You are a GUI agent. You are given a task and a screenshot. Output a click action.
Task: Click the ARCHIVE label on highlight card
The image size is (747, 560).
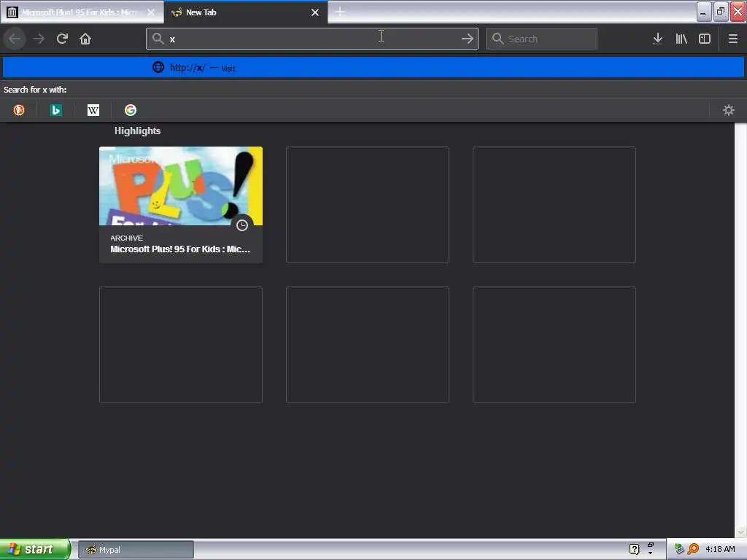[x=126, y=238]
